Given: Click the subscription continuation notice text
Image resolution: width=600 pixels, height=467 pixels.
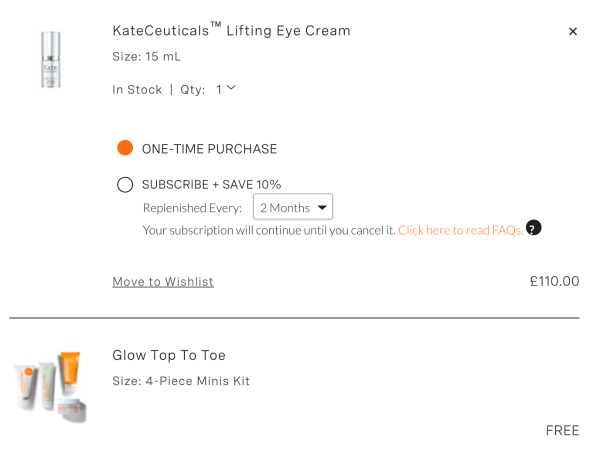Looking at the screenshot, I should [x=269, y=230].
